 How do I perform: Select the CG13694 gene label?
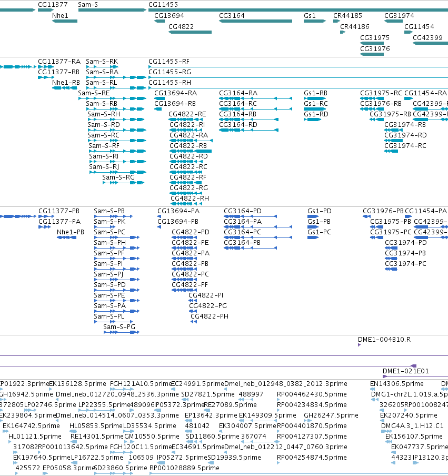(x=169, y=15)
